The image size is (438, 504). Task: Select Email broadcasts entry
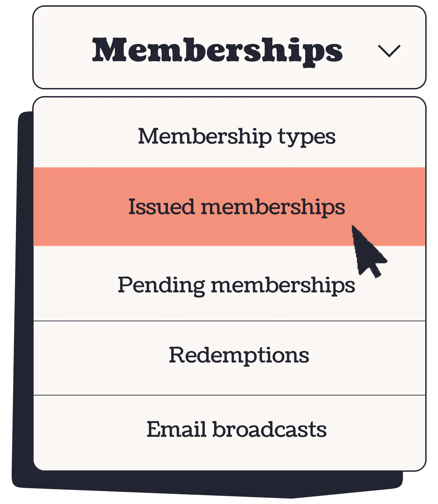[x=236, y=430]
